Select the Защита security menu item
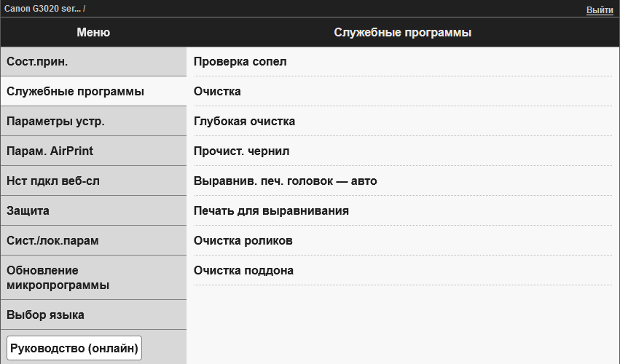This screenshot has height=364, width=620. [x=93, y=211]
